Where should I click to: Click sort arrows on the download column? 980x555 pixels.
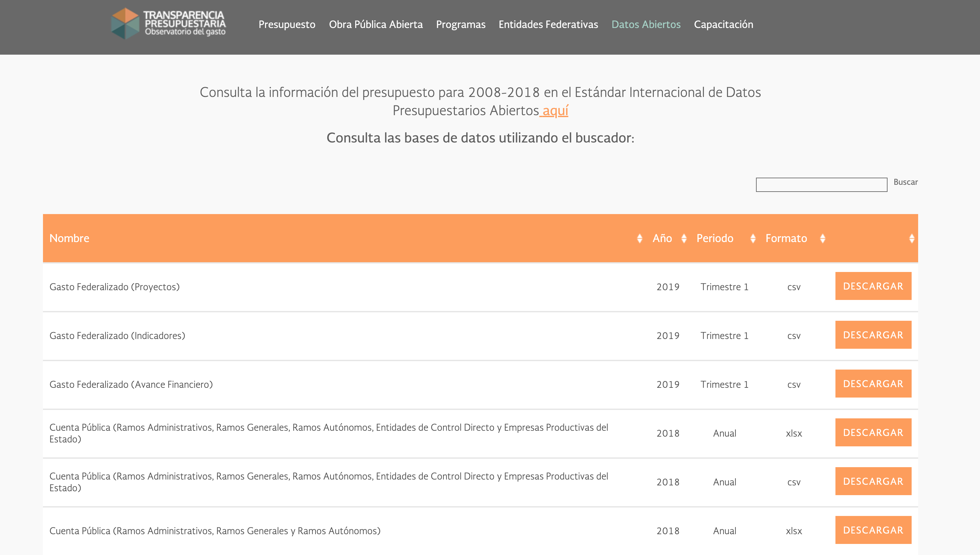coord(912,238)
